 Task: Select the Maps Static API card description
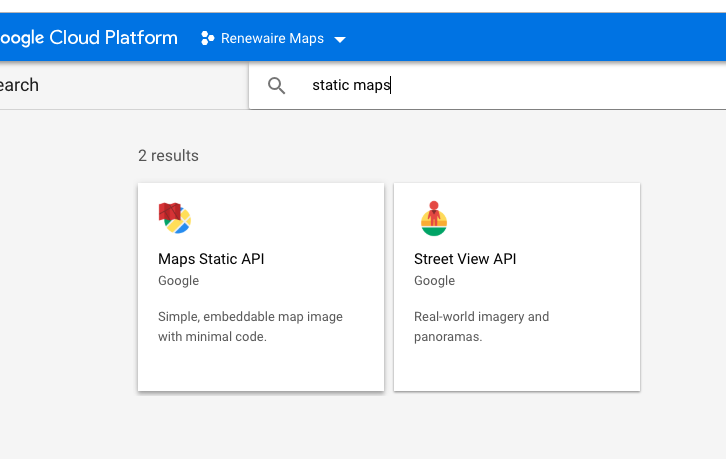tap(250, 327)
